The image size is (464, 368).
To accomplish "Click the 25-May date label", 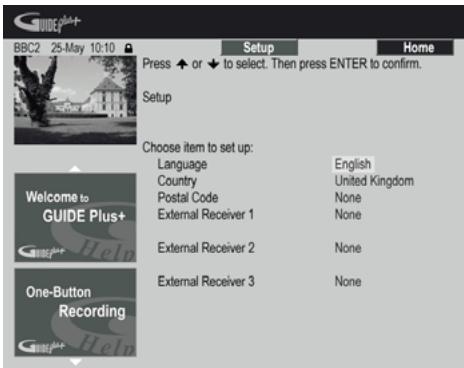I will pyautogui.click(x=68, y=48).
